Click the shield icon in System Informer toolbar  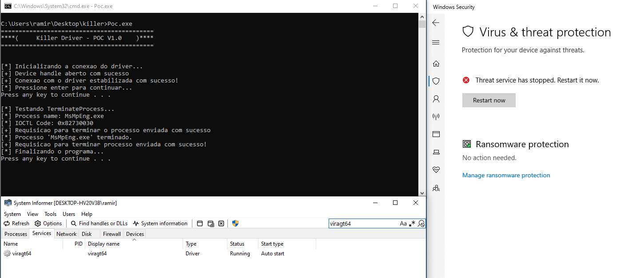point(235,223)
